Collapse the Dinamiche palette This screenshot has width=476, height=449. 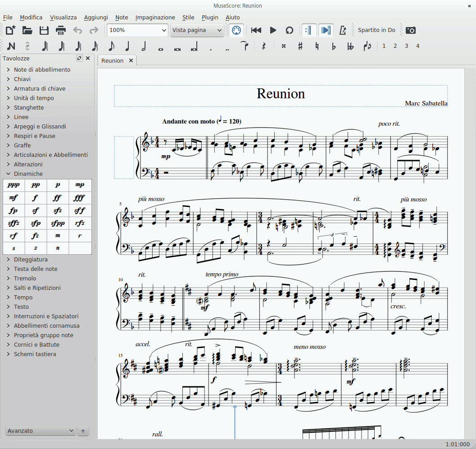pyautogui.click(x=28, y=174)
